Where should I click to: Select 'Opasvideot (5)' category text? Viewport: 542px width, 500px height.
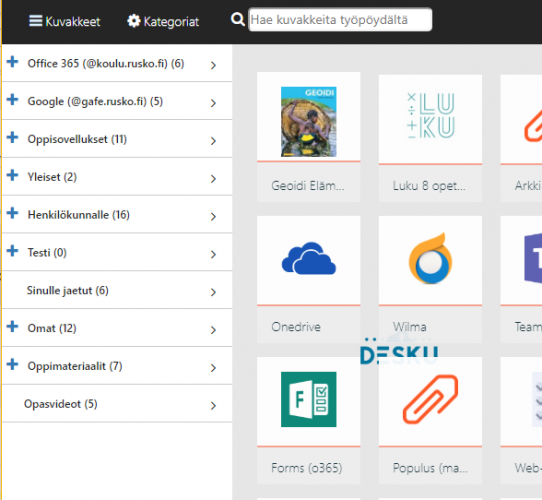click(61, 404)
